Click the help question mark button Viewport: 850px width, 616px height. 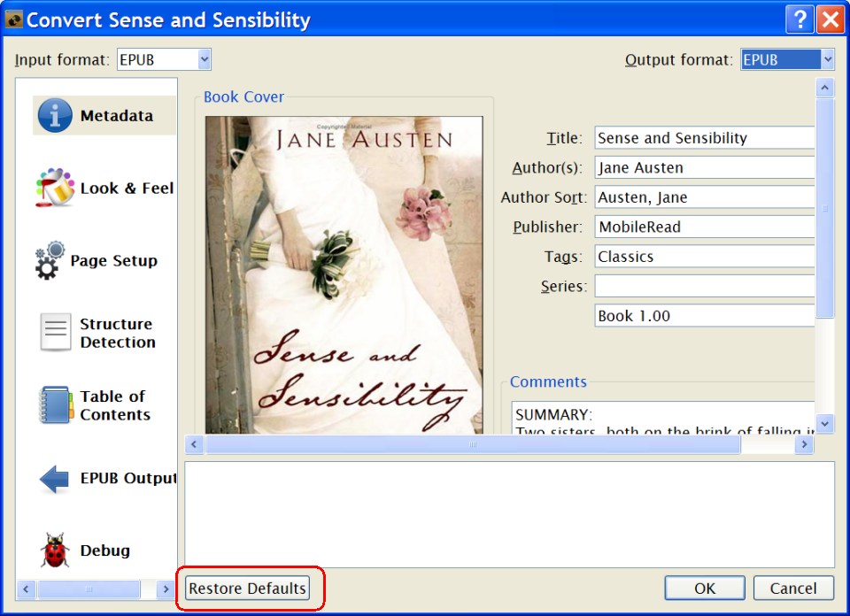[800, 19]
